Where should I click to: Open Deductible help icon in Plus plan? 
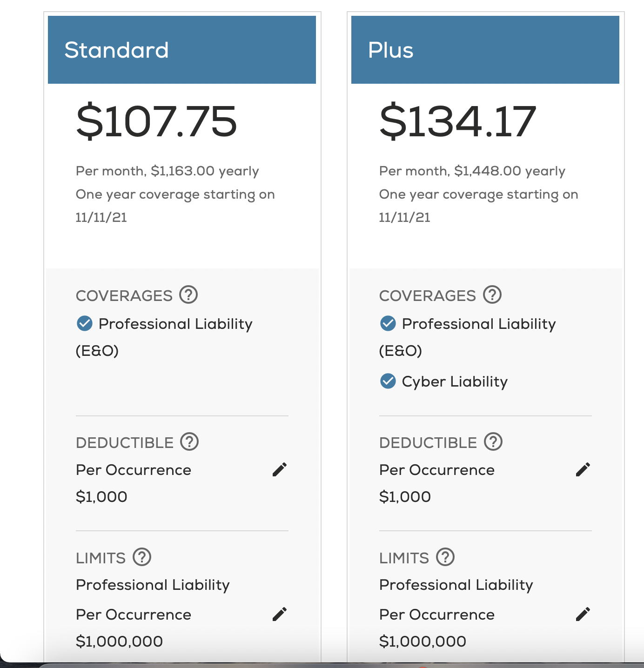pyautogui.click(x=493, y=442)
